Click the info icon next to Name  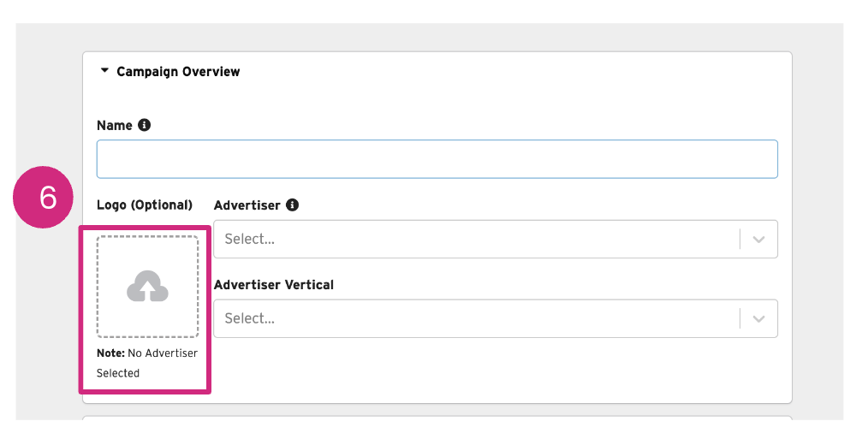pos(144,125)
